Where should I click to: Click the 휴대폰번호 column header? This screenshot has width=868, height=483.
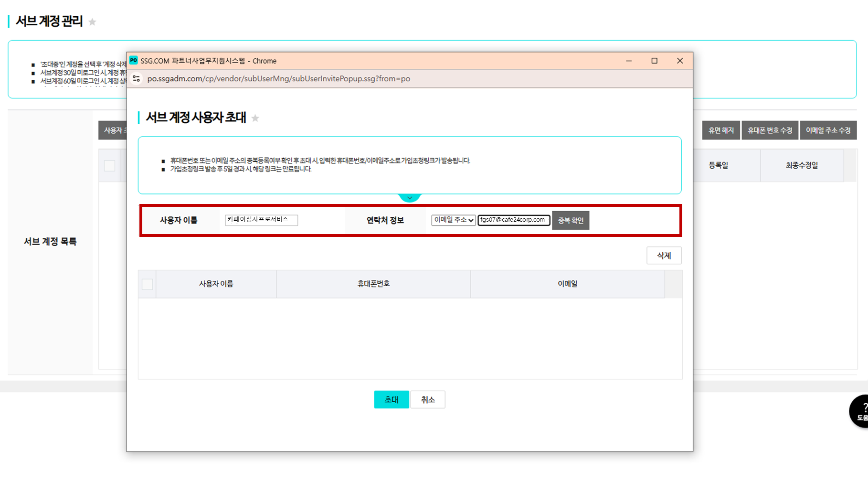point(373,284)
